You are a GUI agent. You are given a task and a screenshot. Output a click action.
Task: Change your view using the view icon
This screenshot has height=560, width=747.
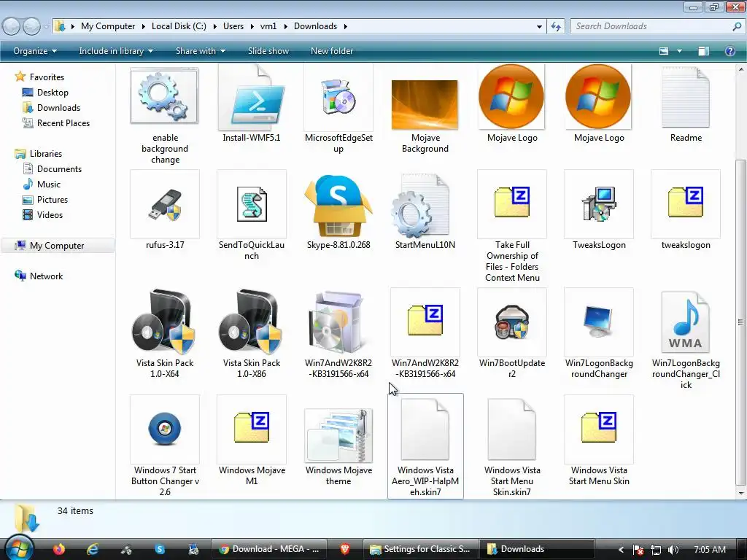click(664, 51)
